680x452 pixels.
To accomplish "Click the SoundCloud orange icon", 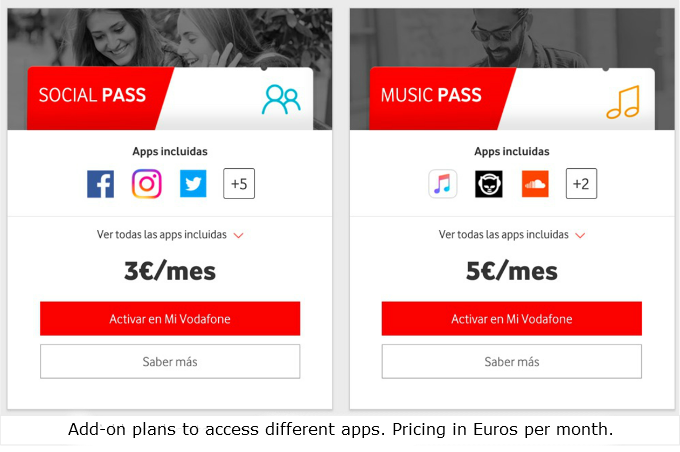I will coord(535,184).
